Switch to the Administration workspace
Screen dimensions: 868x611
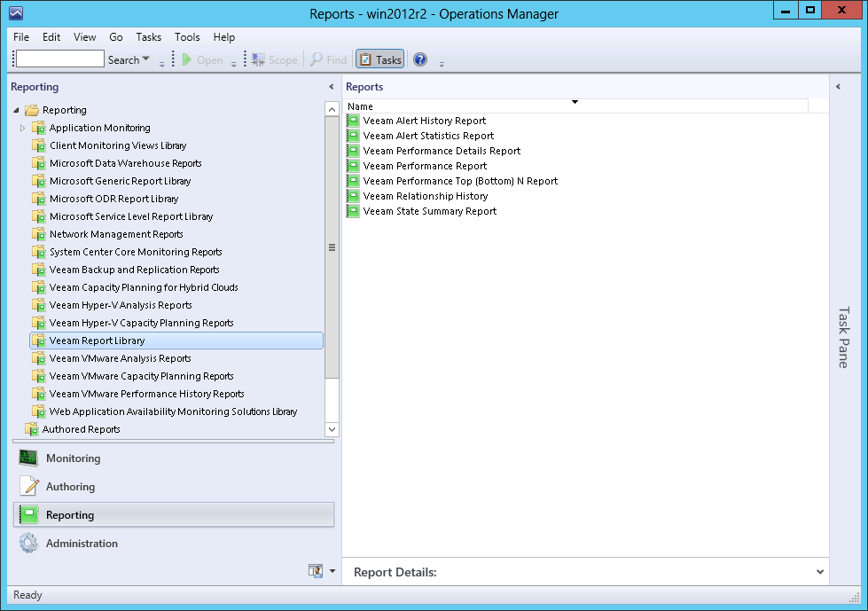click(x=173, y=544)
